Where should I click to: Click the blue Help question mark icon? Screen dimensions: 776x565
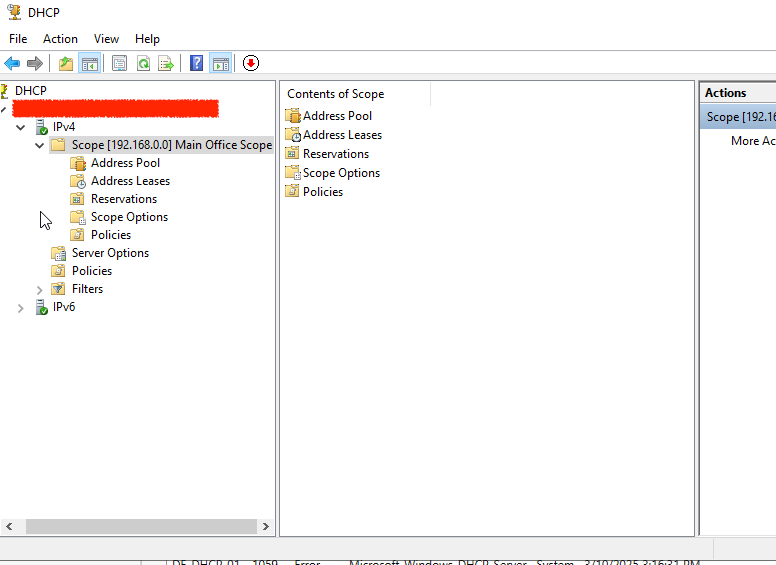(x=197, y=63)
